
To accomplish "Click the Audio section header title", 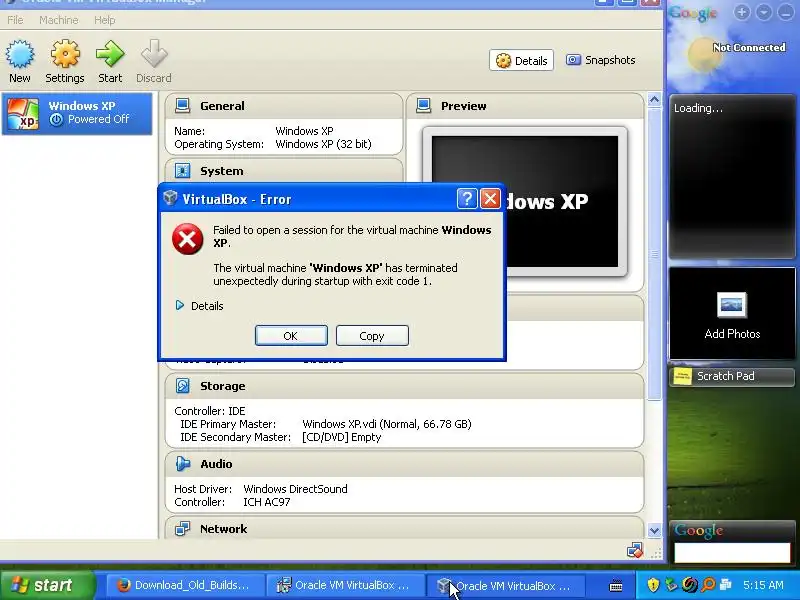I will [216, 463].
